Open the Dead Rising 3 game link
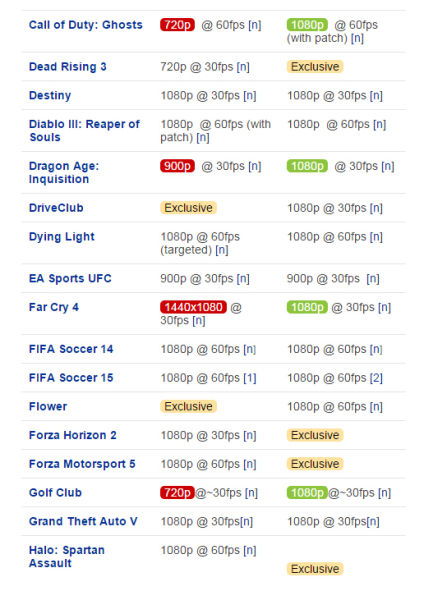Screen dimensions: 424x600 68,67
